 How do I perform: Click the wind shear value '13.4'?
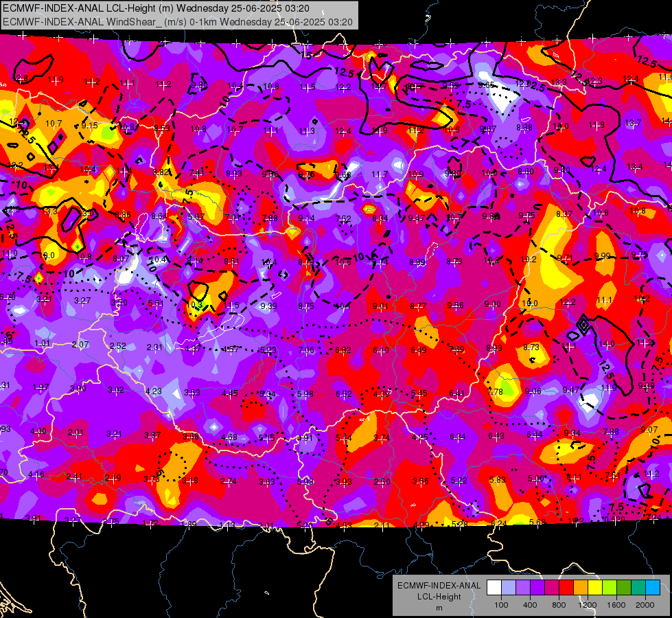(635, 166)
